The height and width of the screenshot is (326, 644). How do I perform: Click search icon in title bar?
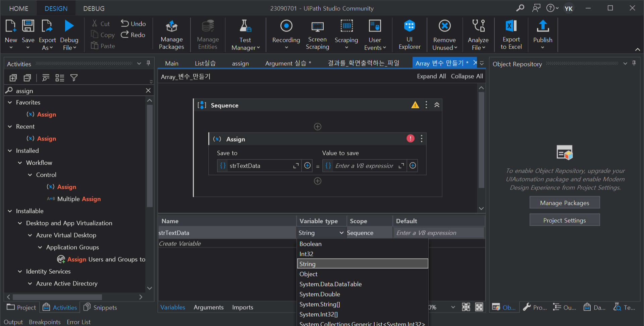coord(520,8)
